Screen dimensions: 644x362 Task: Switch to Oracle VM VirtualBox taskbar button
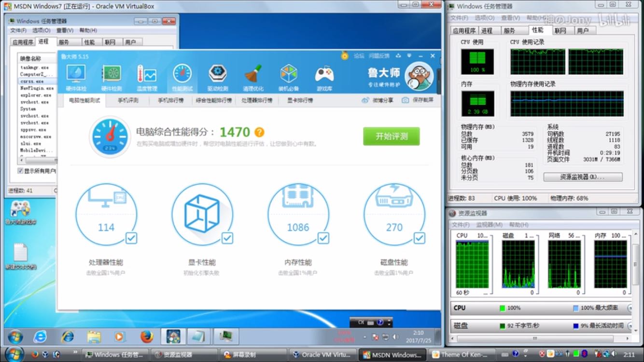click(x=323, y=354)
